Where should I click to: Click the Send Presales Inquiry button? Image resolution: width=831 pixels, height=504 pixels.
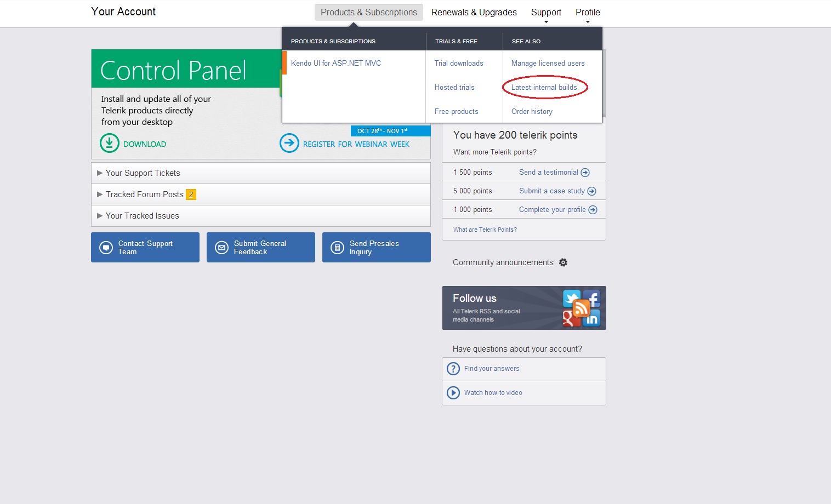[x=377, y=248]
